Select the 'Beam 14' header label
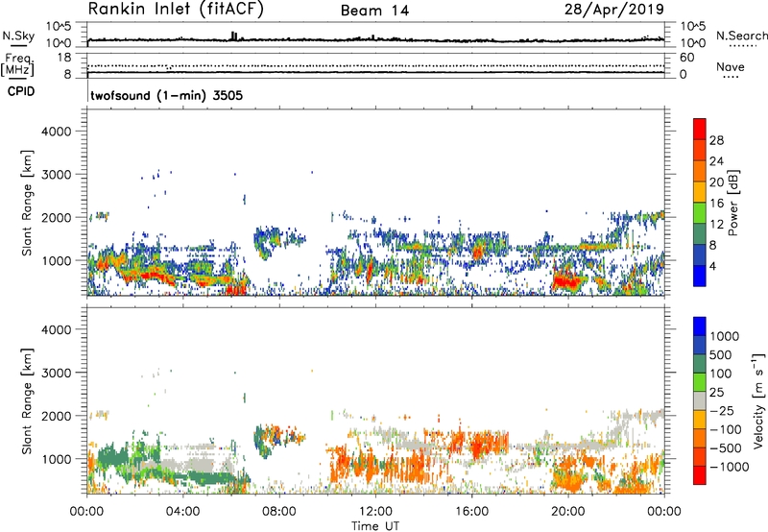Image resolution: width=768 pixels, height=532 pixels. point(374,11)
